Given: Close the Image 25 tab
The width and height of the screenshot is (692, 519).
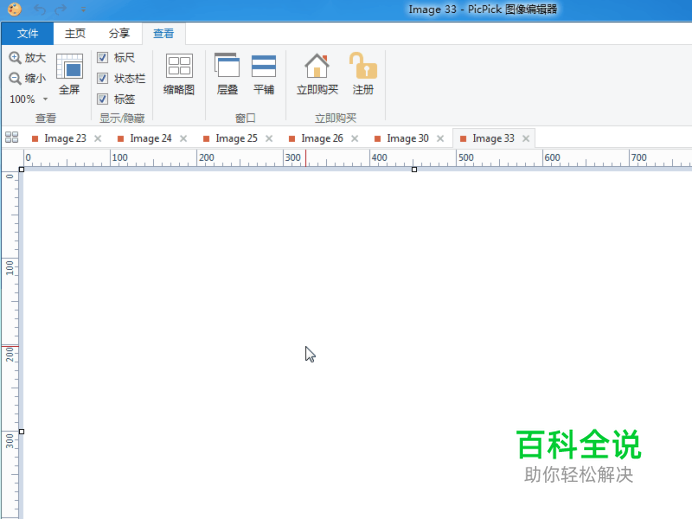Looking at the screenshot, I should pyautogui.click(x=269, y=139).
